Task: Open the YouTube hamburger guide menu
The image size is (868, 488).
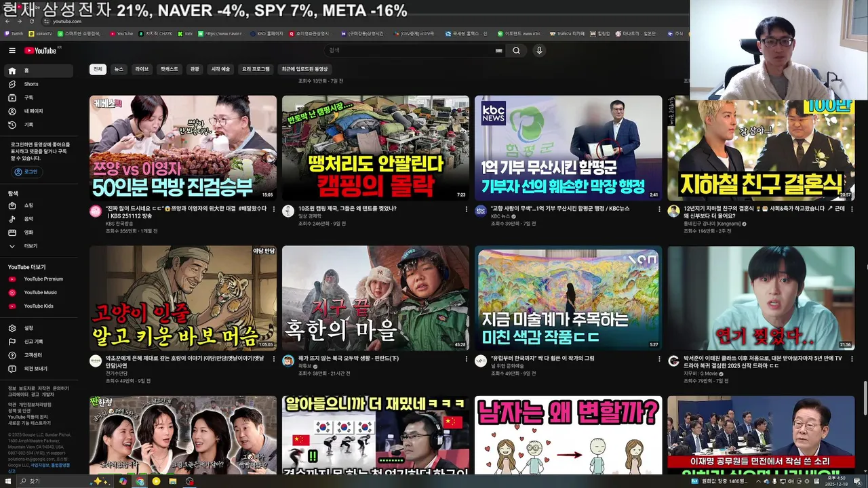Action: click(x=12, y=50)
